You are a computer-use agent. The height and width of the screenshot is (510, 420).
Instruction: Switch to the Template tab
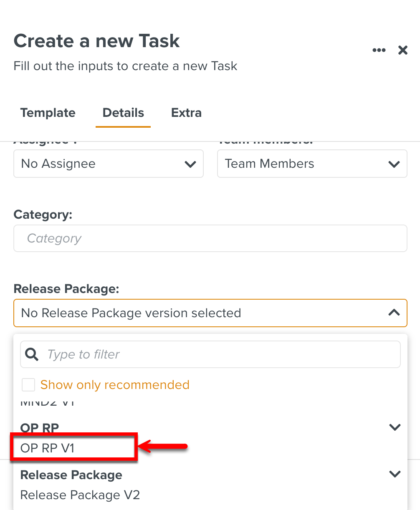pos(48,113)
